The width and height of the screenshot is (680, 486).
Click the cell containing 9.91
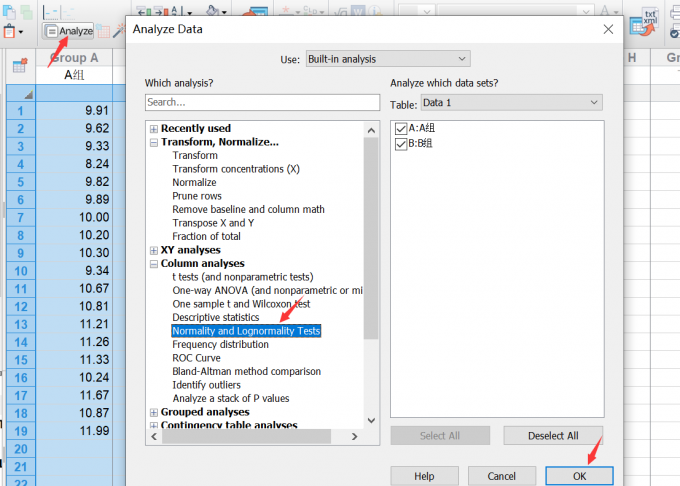[74, 111]
